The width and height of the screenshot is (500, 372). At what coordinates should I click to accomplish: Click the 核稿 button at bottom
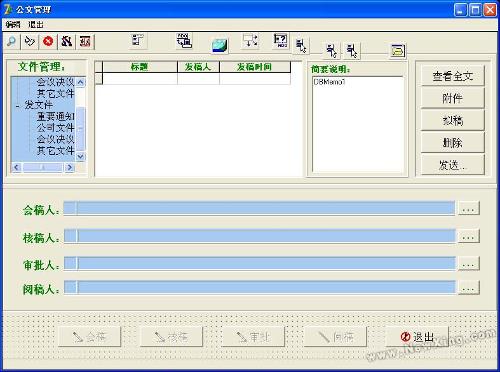172,337
